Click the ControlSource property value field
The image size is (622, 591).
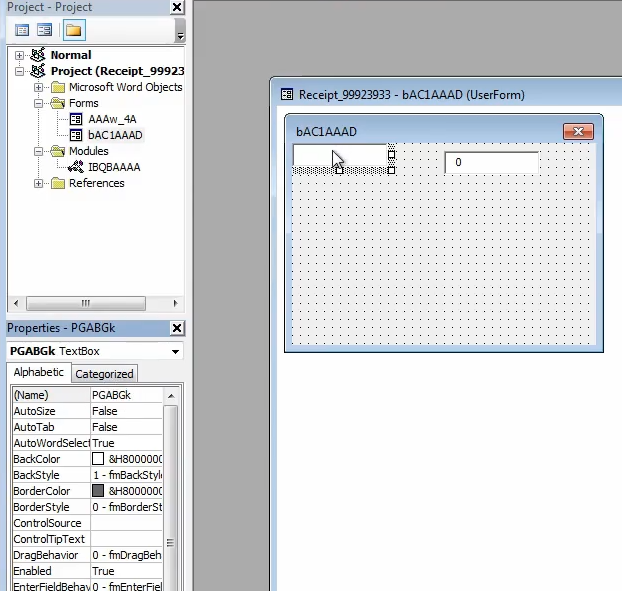pyautogui.click(x=127, y=523)
